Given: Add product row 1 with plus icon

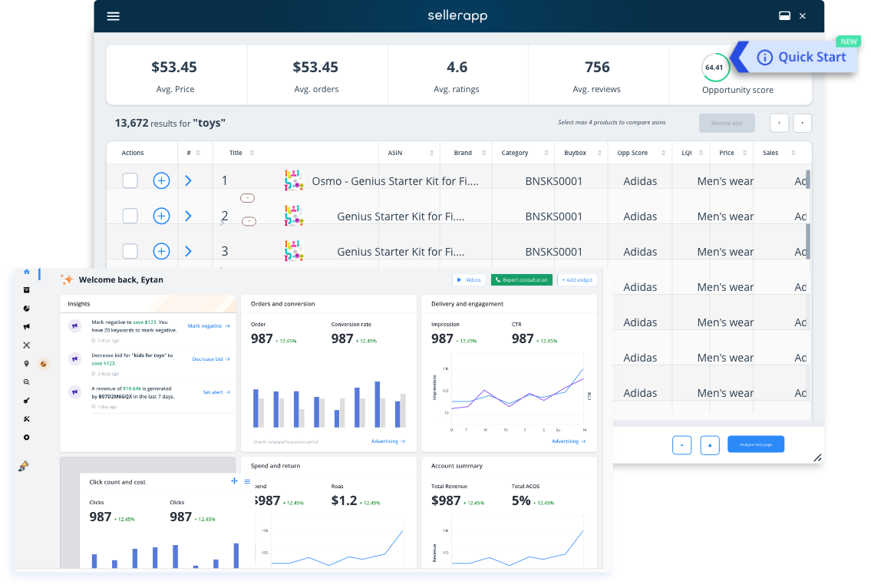Looking at the screenshot, I should [161, 181].
